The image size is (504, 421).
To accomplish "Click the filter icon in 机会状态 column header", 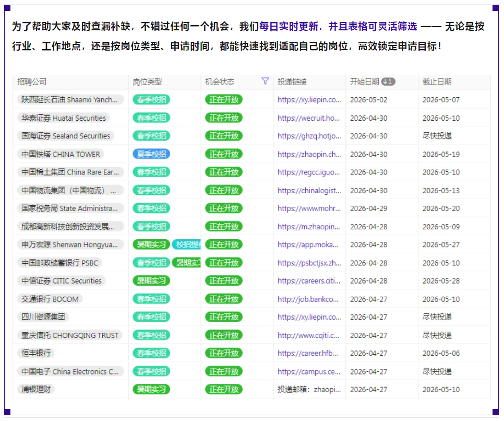I will click(x=265, y=81).
